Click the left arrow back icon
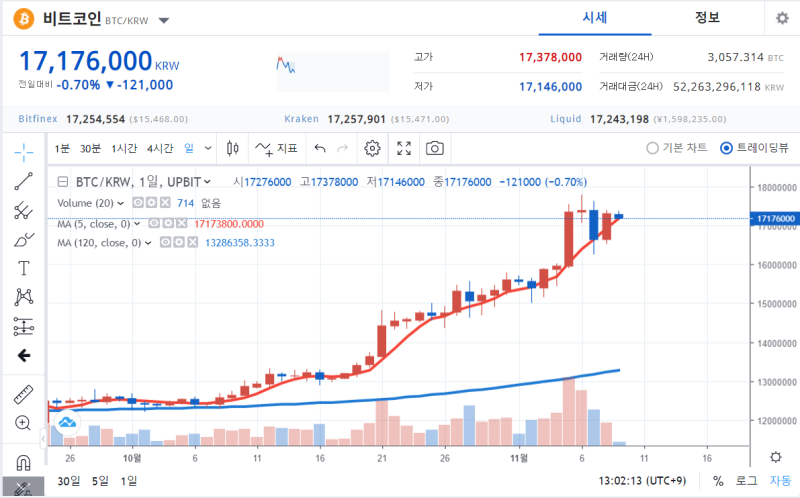This screenshot has height=498, width=800. click(x=23, y=356)
